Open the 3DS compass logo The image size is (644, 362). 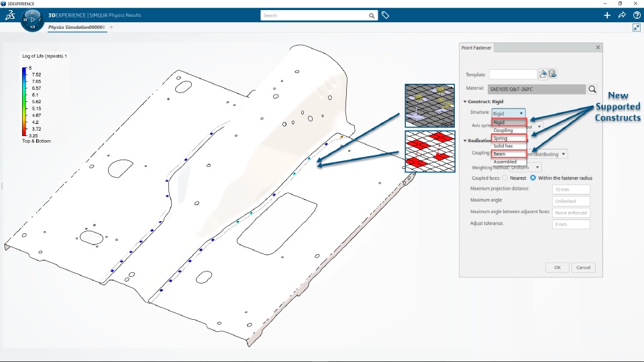10,15
